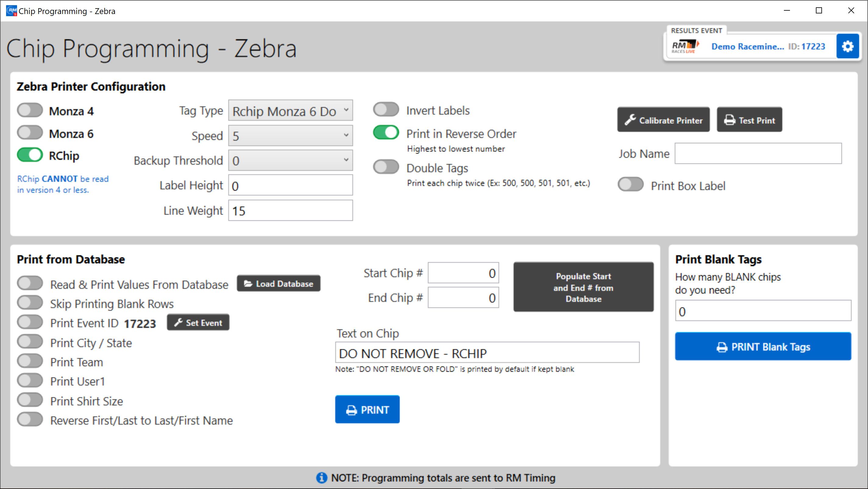
Task: Open the Speed dropdown
Action: click(x=290, y=136)
